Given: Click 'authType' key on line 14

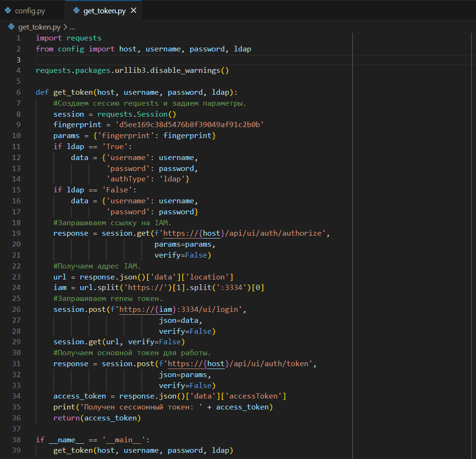Looking at the screenshot, I should pos(128,179).
